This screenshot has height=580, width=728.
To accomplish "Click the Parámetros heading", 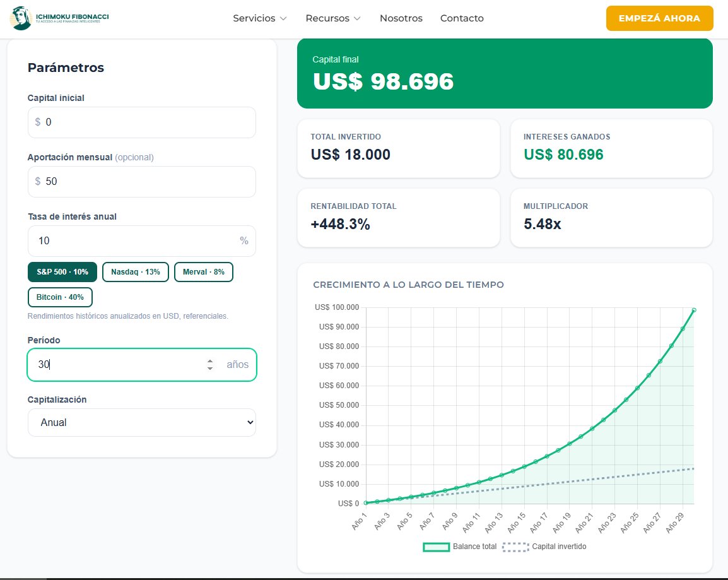I will [x=66, y=68].
